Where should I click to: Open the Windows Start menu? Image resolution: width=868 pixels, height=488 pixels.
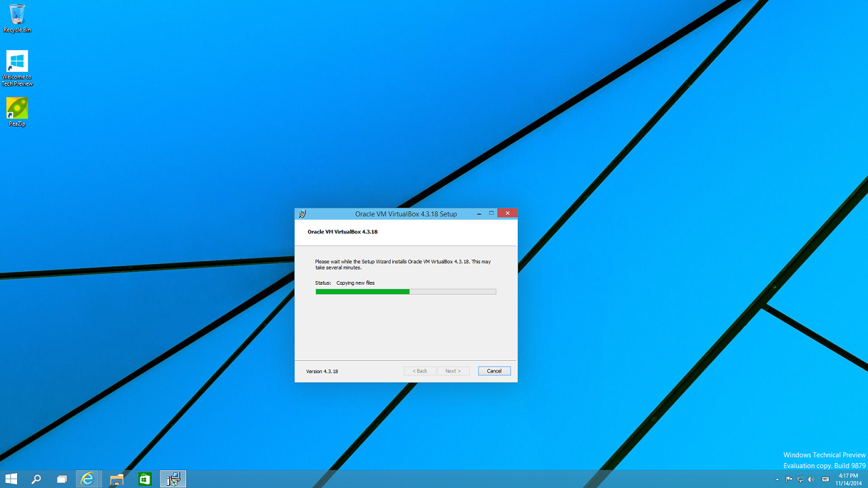pyautogui.click(x=11, y=479)
